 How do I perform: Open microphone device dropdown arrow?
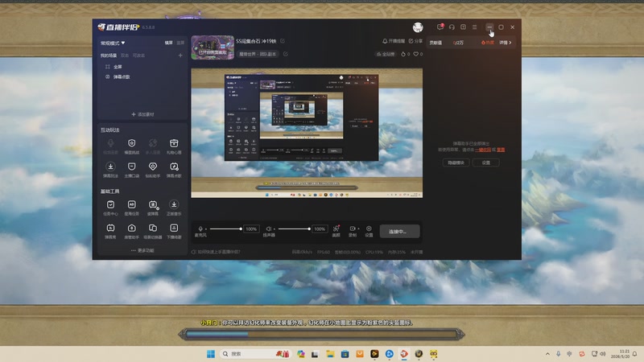(206, 228)
